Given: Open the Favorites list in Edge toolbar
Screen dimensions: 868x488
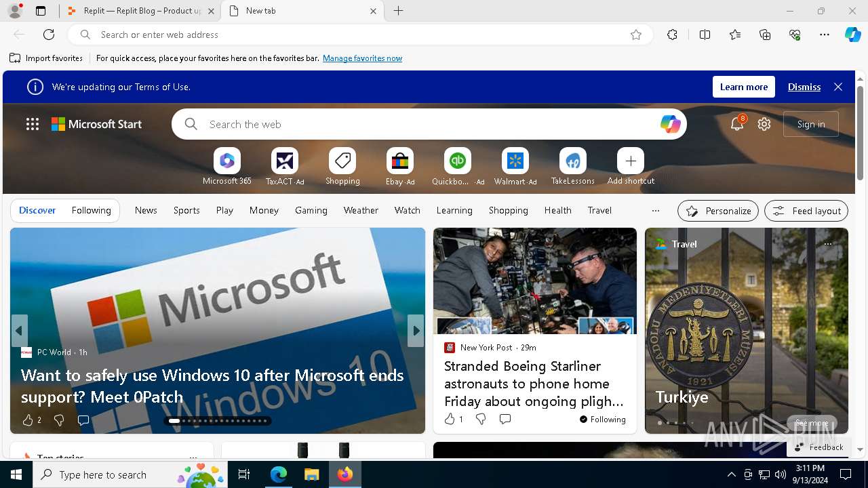Looking at the screenshot, I should pos(735,35).
